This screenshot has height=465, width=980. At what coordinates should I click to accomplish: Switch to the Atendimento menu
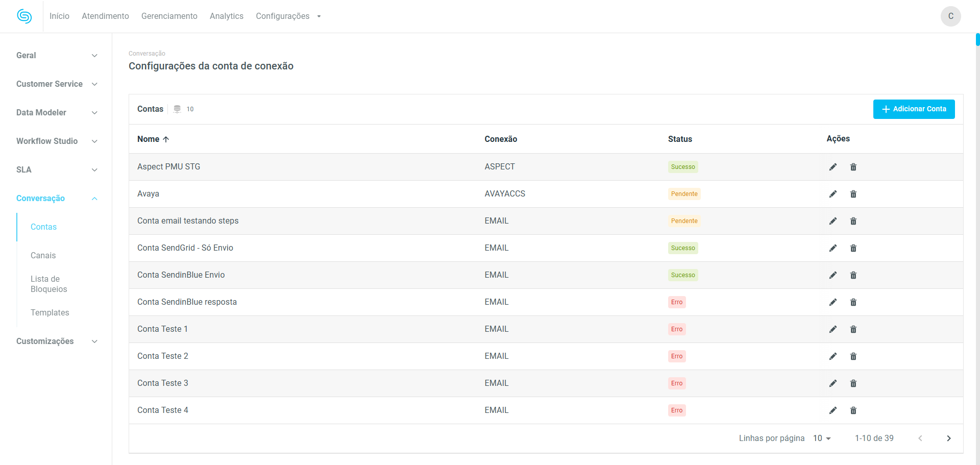pyautogui.click(x=105, y=16)
